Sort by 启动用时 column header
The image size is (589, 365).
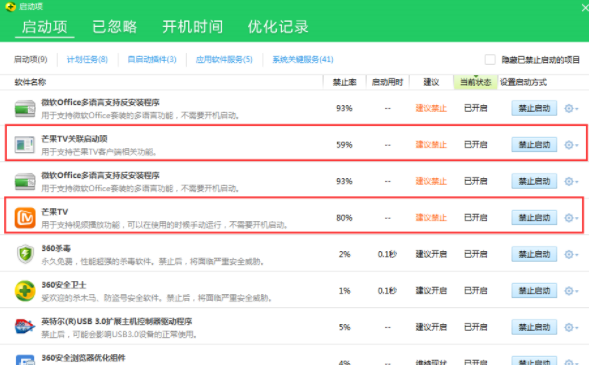(x=387, y=82)
